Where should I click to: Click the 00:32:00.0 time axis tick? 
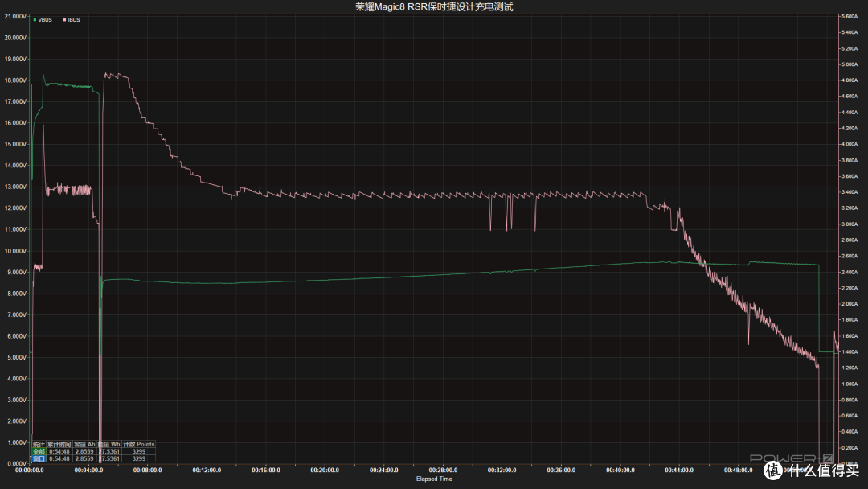click(x=502, y=471)
